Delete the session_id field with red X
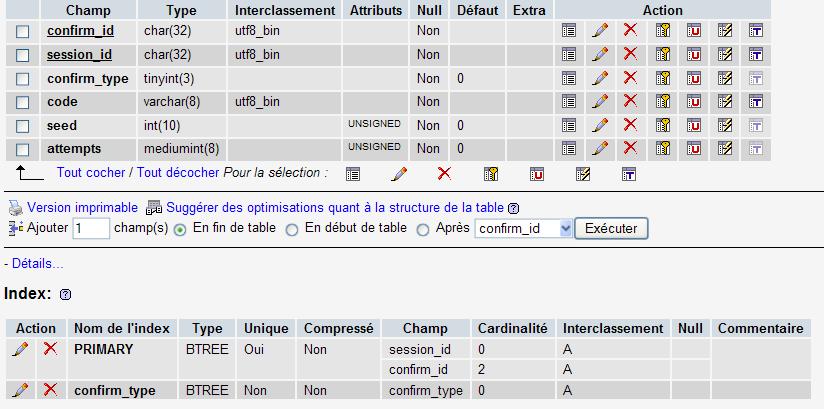824x409 pixels. coord(630,54)
